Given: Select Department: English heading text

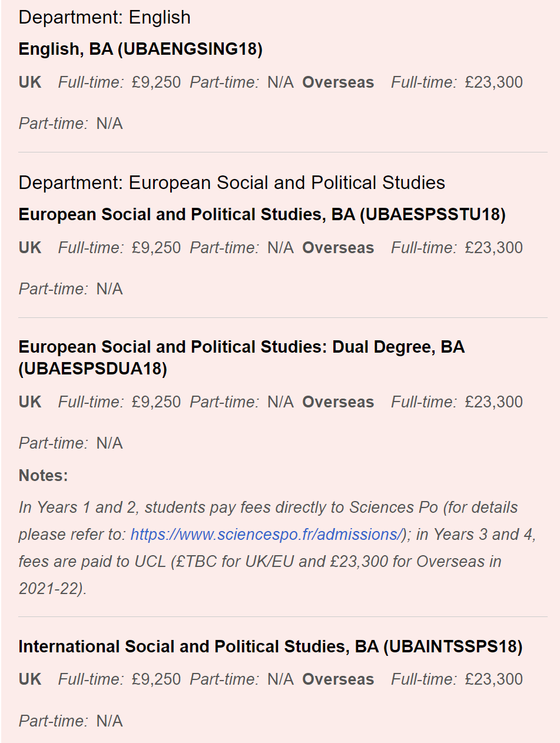Looking at the screenshot, I should pyautogui.click(x=104, y=18).
